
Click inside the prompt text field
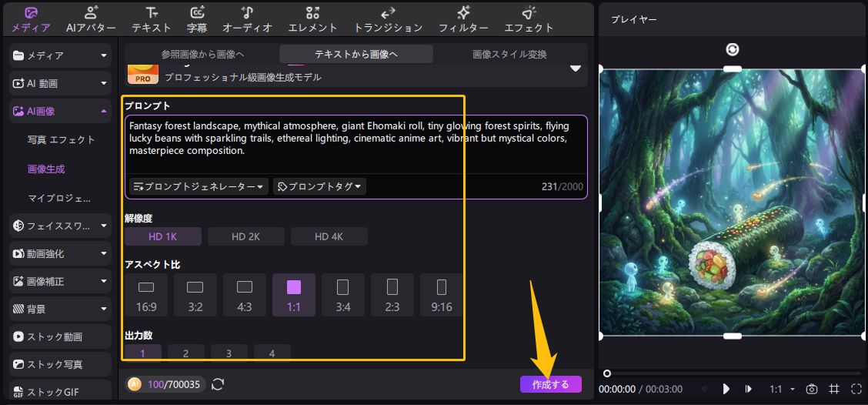pyautogui.click(x=356, y=144)
